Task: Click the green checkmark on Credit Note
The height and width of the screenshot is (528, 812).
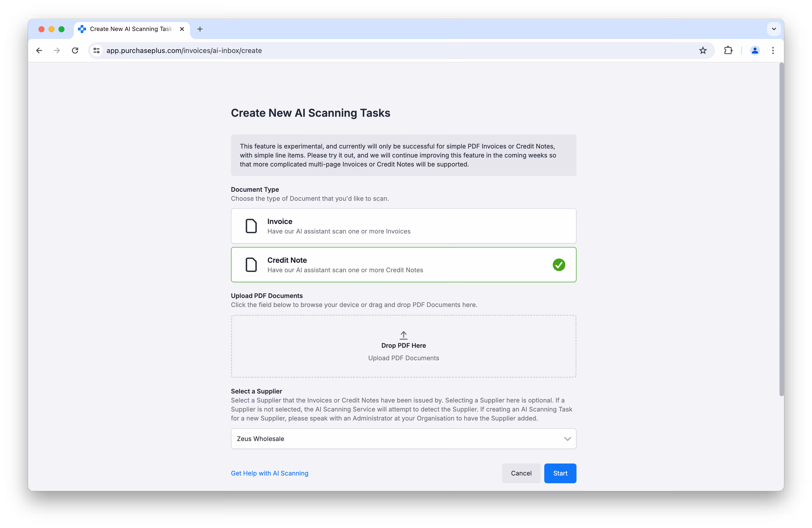Action: (x=558, y=265)
